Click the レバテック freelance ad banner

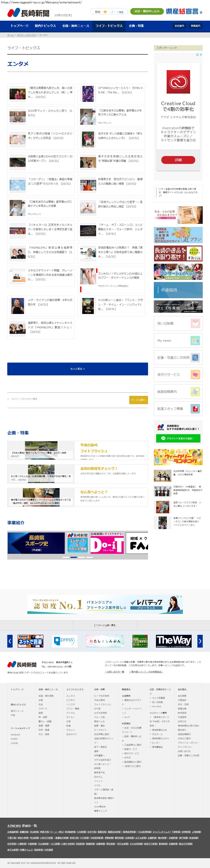click(105, 604)
